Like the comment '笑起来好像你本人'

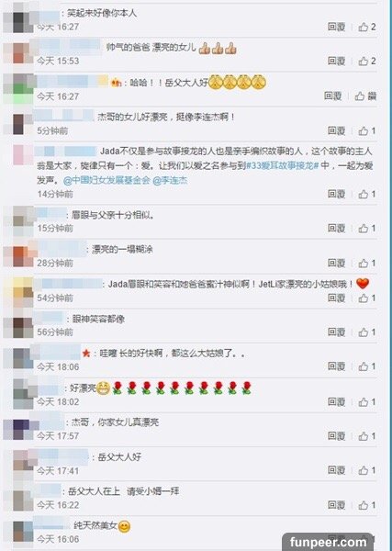(366, 27)
